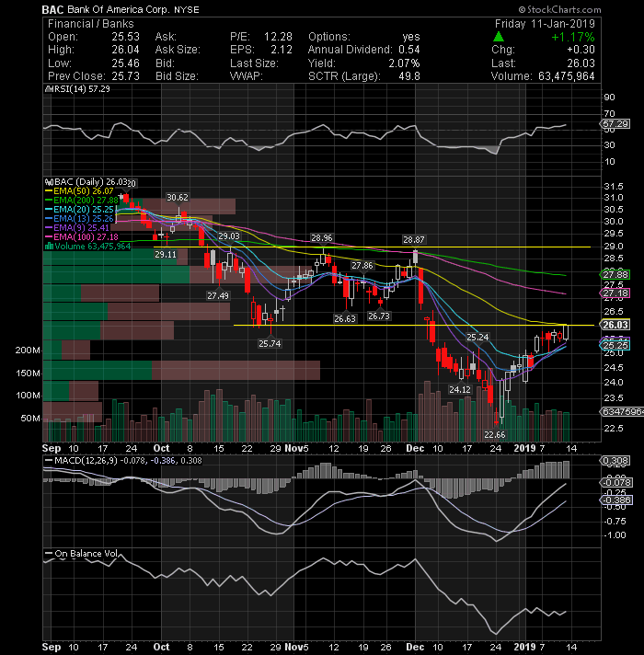The image size is (644, 655).
Task: Select the yellow EMA(50) legend entry
Action: [79, 191]
